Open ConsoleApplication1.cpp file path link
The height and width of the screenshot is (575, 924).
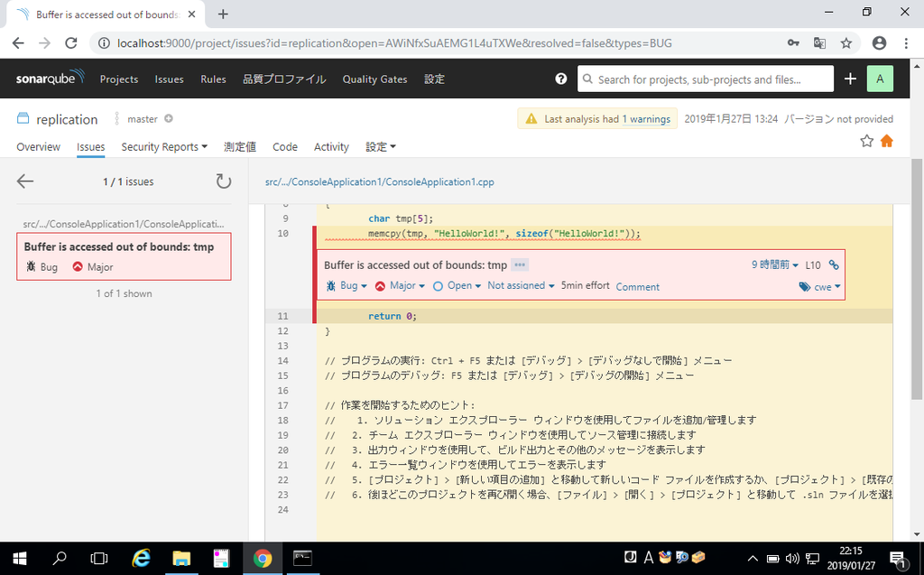[x=380, y=181]
